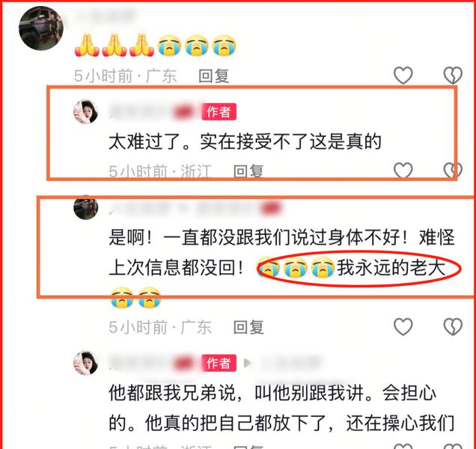Screen dimensions: 476x449
Task: Reply to the comment 是啊！一直都没跟我们说过
Action: 248,327
